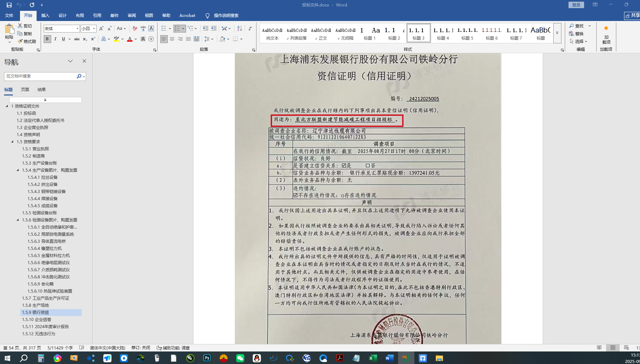Viewport: 640px width, 364px height.
Task: Open the Select (选择) dropdown in editing group
Action: pyautogui.click(x=579, y=41)
